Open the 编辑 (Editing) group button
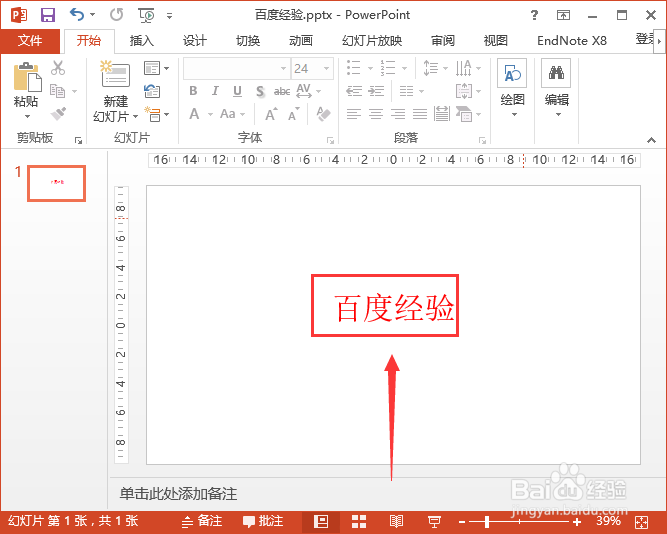 click(556, 89)
